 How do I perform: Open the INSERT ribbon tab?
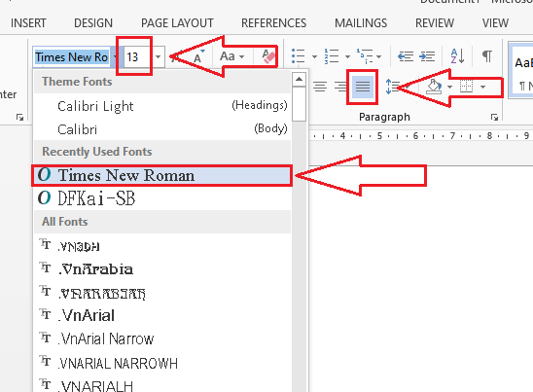point(28,23)
